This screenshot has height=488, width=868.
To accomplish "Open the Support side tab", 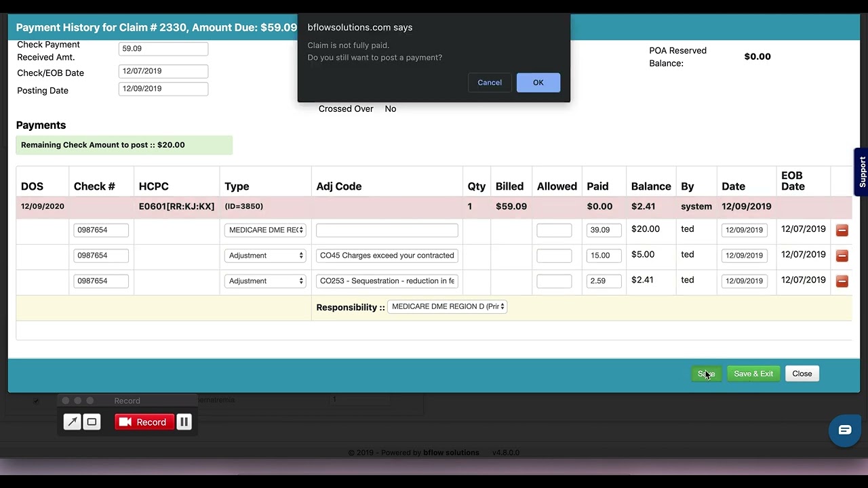I will tap(861, 171).
